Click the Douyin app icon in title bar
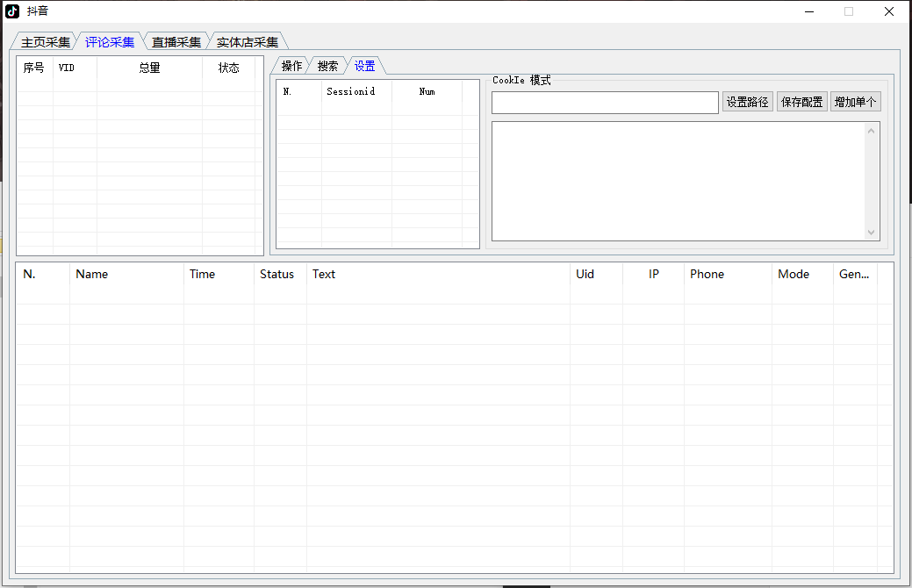The height and width of the screenshot is (588, 912). point(12,11)
